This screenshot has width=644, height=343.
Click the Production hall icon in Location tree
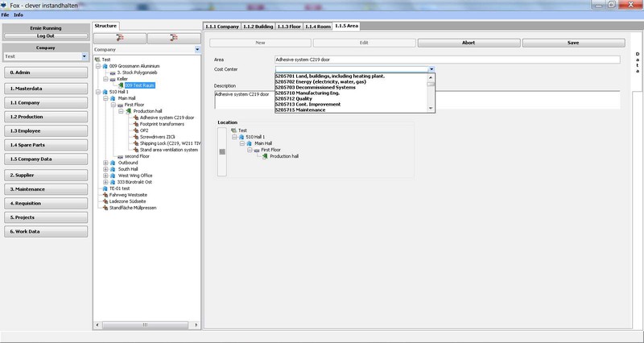click(x=263, y=156)
